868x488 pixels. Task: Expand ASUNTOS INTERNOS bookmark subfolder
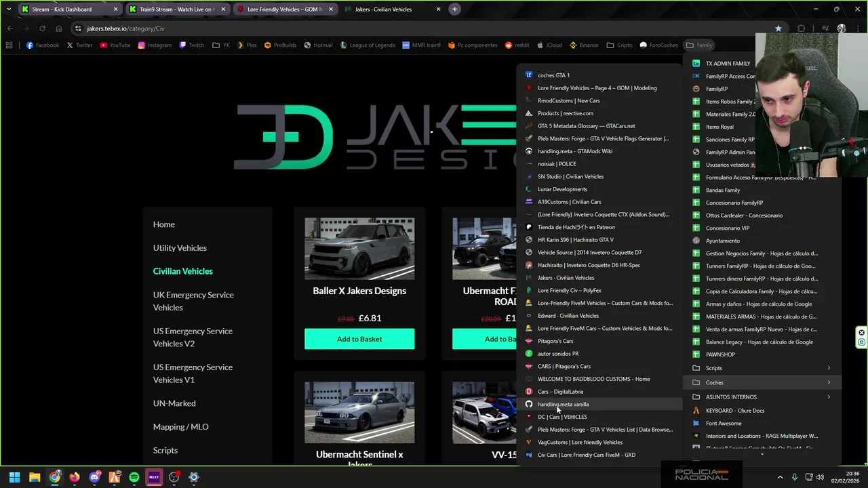coord(762,397)
